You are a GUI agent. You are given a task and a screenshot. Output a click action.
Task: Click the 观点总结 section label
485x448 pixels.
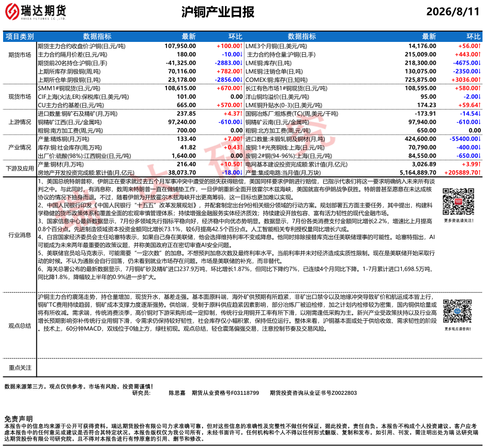tap(20, 326)
